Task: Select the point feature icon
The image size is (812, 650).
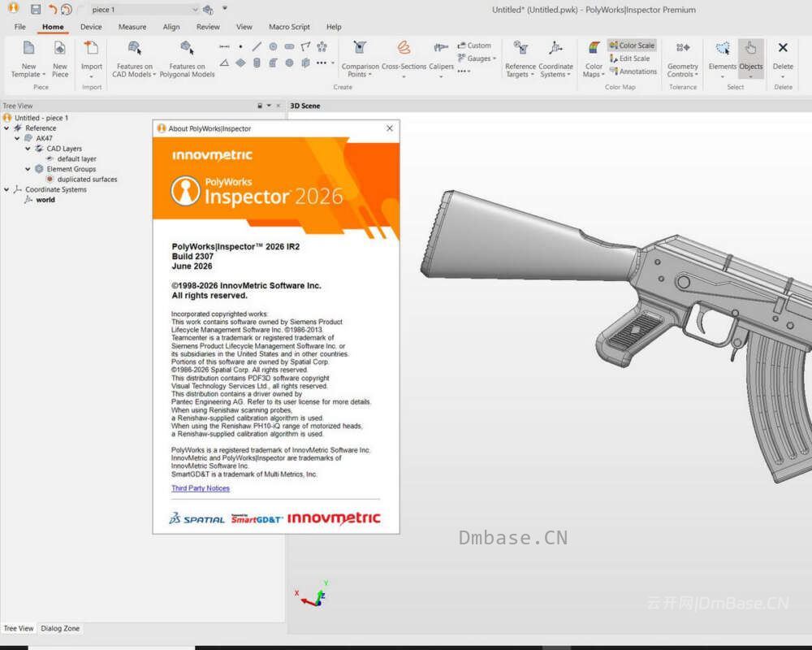Action: tap(241, 46)
